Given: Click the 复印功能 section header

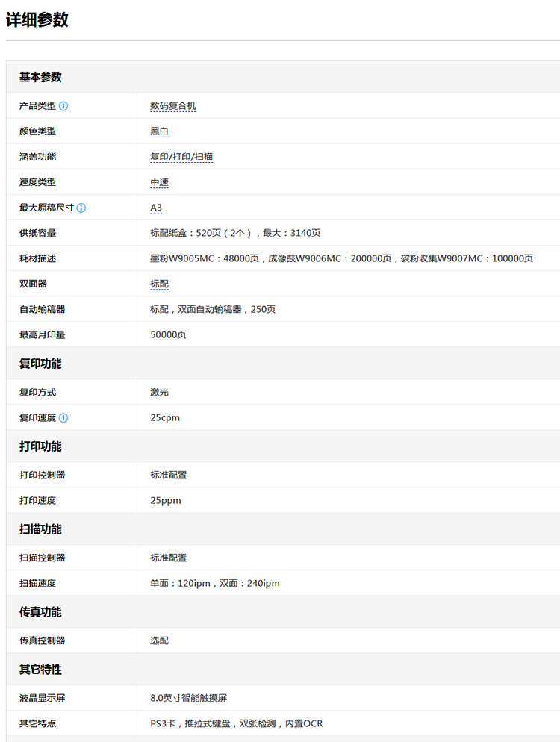Looking at the screenshot, I should [40, 364].
